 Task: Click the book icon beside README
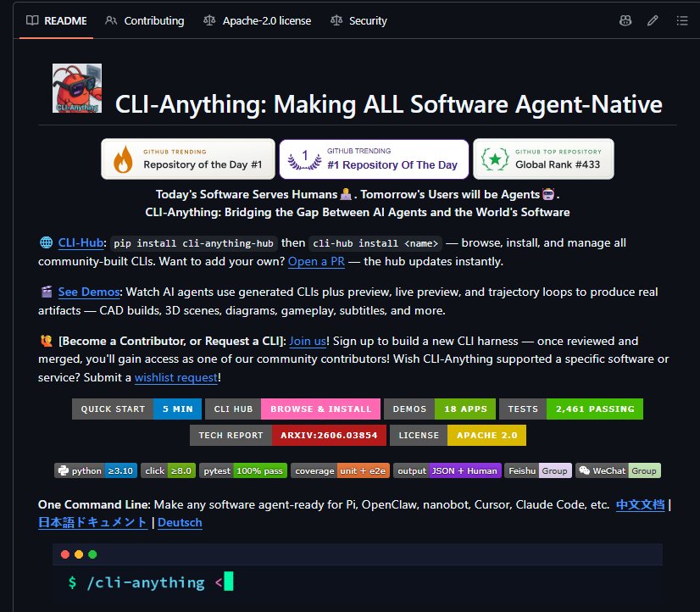click(x=32, y=20)
